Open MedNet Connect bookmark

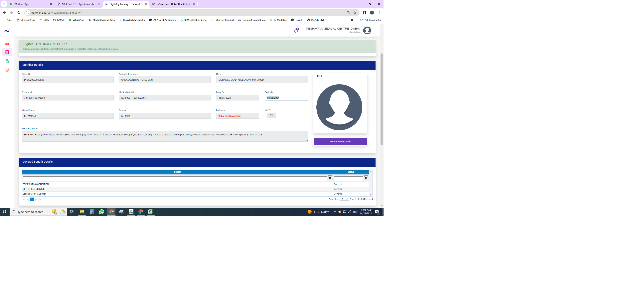click(223, 20)
